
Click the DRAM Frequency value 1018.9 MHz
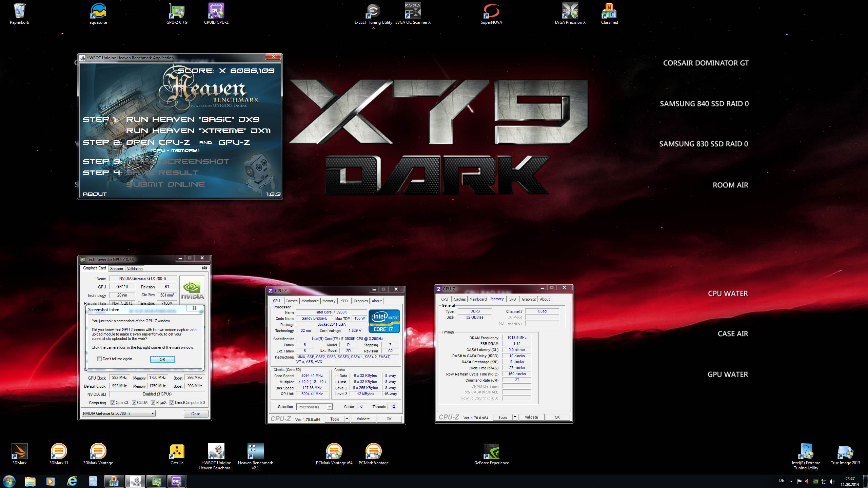click(x=517, y=338)
